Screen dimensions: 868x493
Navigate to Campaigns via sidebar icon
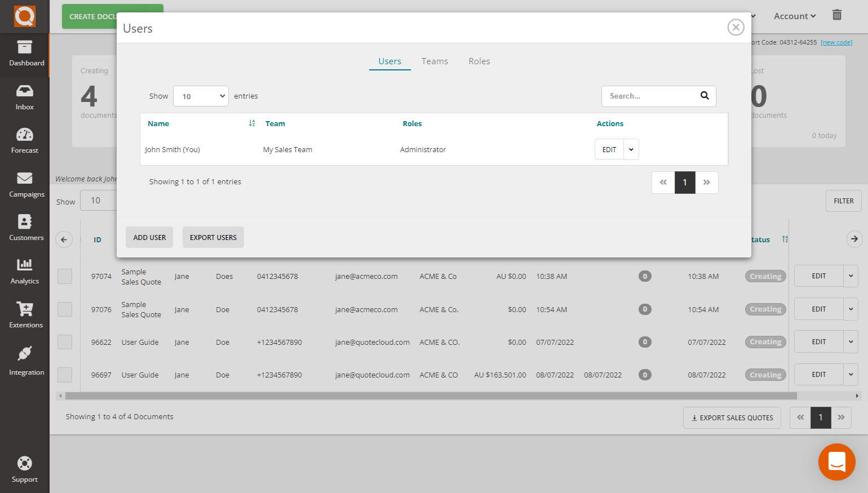pyautogui.click(x=25, y=185)
